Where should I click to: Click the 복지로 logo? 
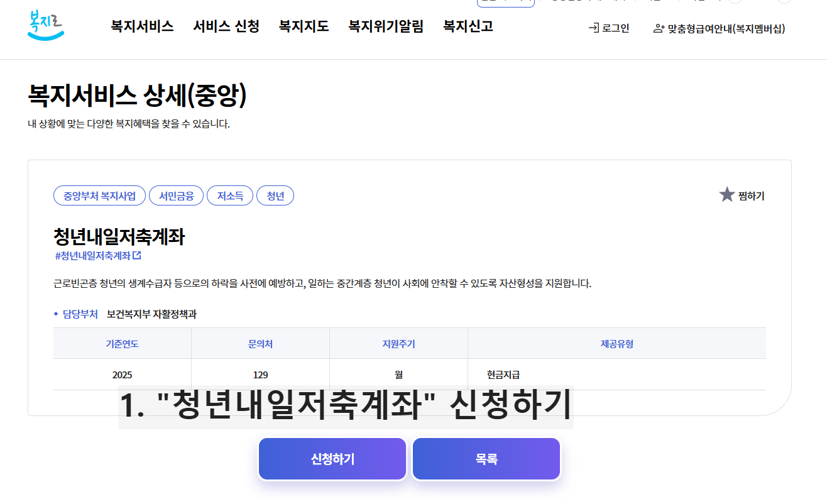47,26
